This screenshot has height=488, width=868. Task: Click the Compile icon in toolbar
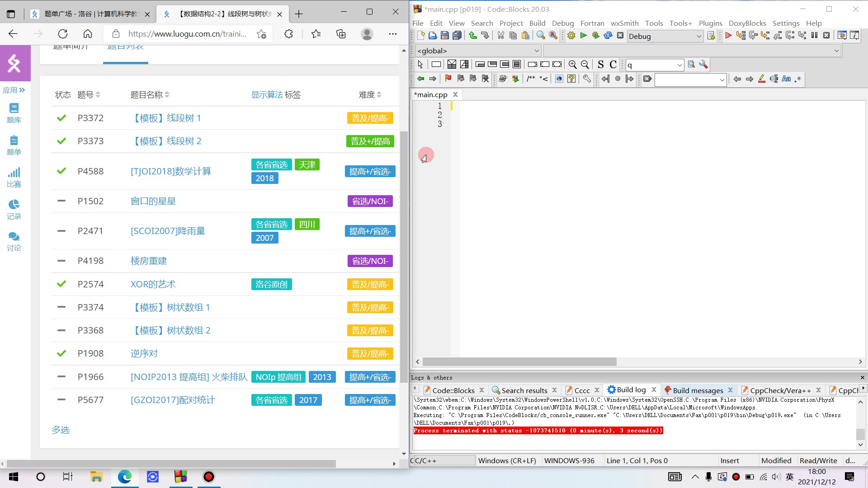point(572,36)
